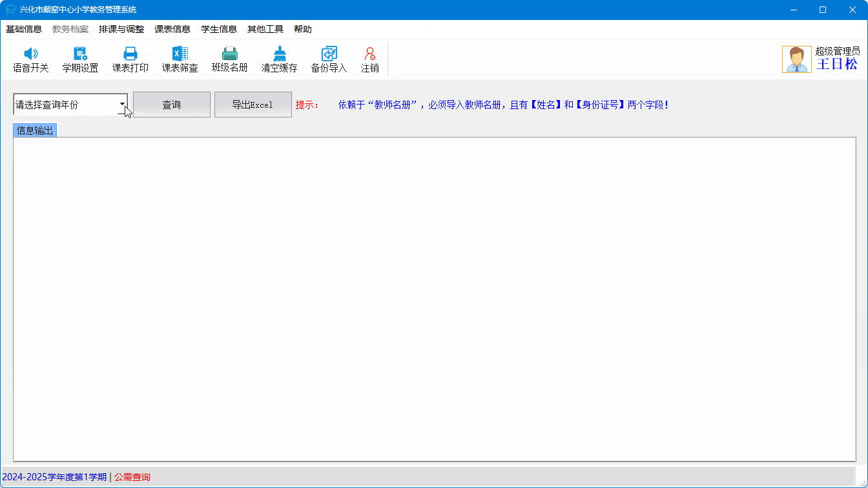This screenshot has height=488, width=868.
Task: Toggle the 语音开关 speaker icon
Action: tap(30, 54)
